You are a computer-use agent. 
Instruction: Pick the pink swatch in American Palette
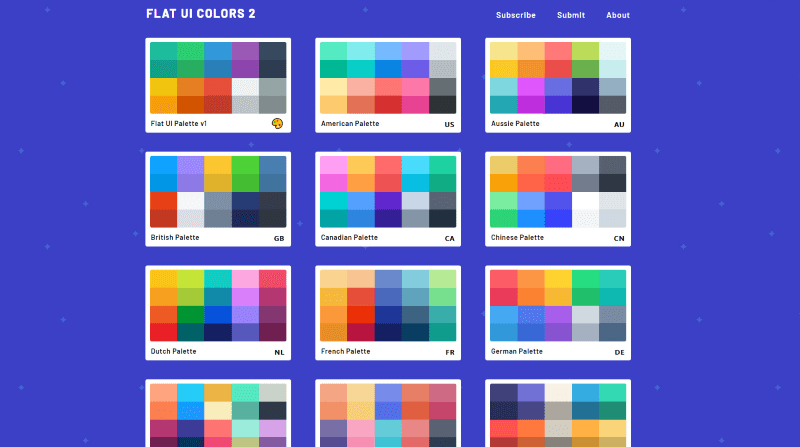[x=415, y=87]
